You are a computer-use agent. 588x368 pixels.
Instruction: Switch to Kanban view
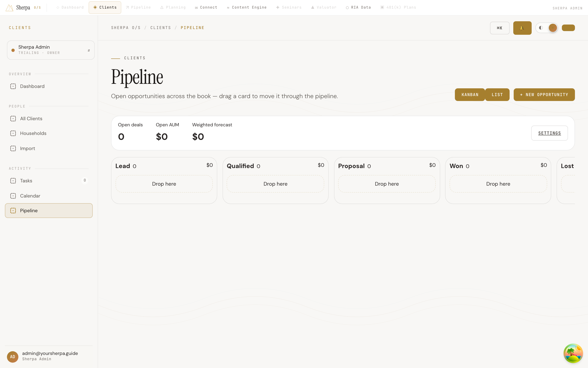(x=470, y=95)
